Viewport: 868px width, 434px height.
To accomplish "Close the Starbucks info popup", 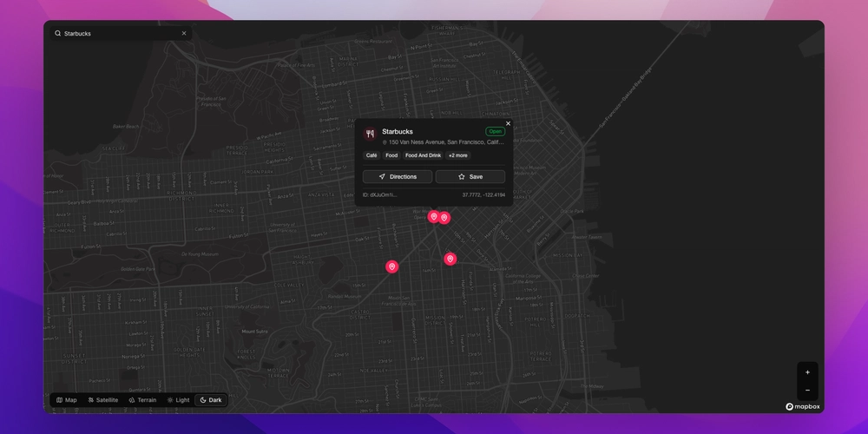I will [x=508, y=123].
